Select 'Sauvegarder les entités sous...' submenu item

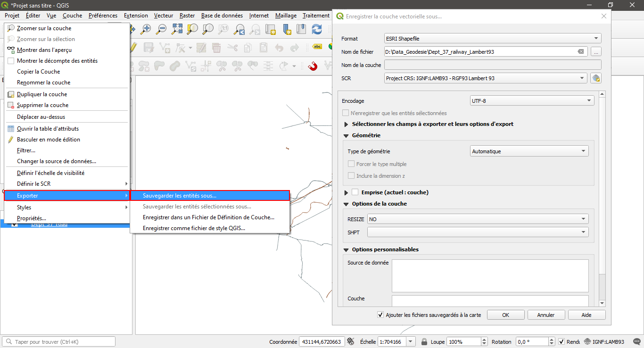210,196
